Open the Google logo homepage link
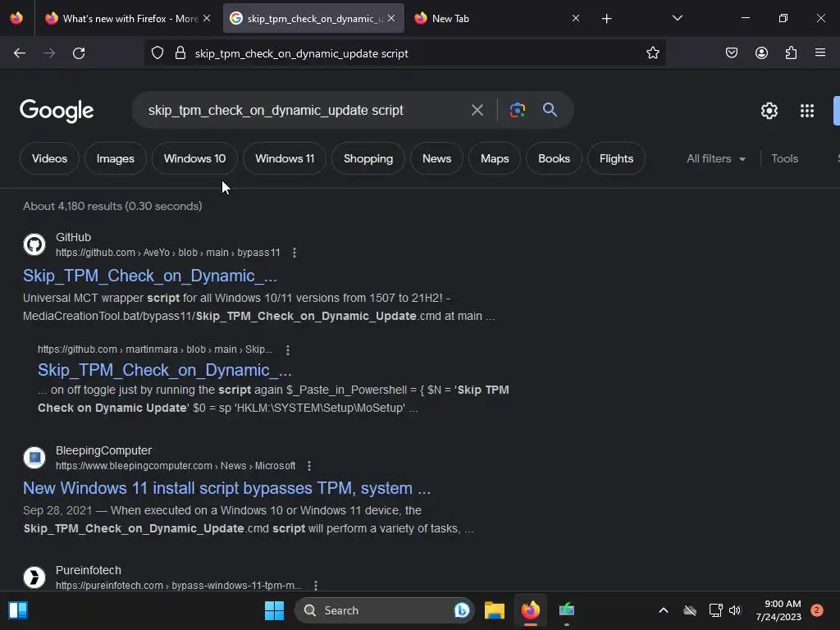This screenshot has height=630, width=840. (57, 111)
